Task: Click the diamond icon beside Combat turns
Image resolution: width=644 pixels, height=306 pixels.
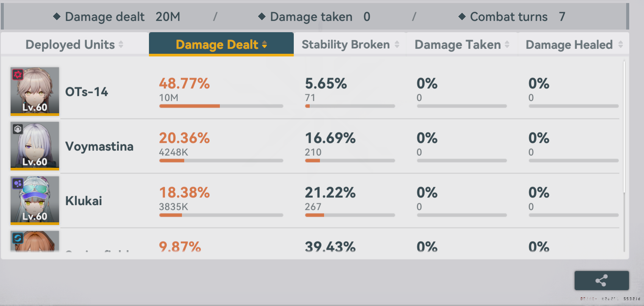Action: [x=462, y=16]
